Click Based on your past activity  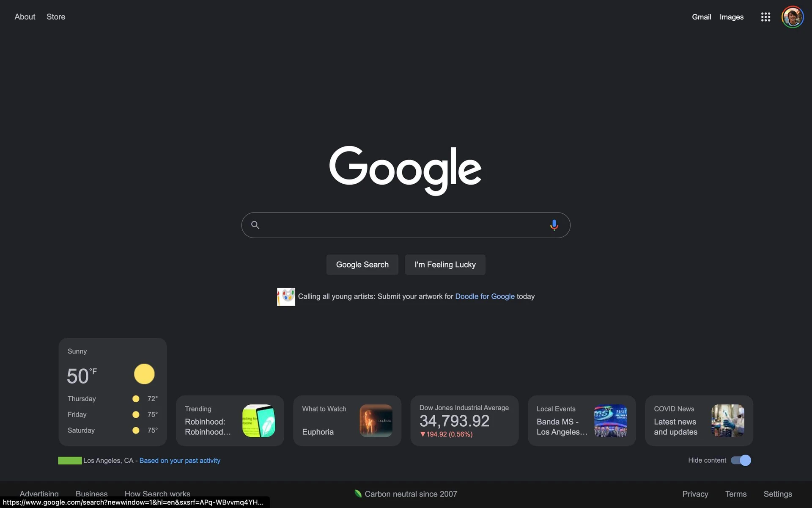179,461
